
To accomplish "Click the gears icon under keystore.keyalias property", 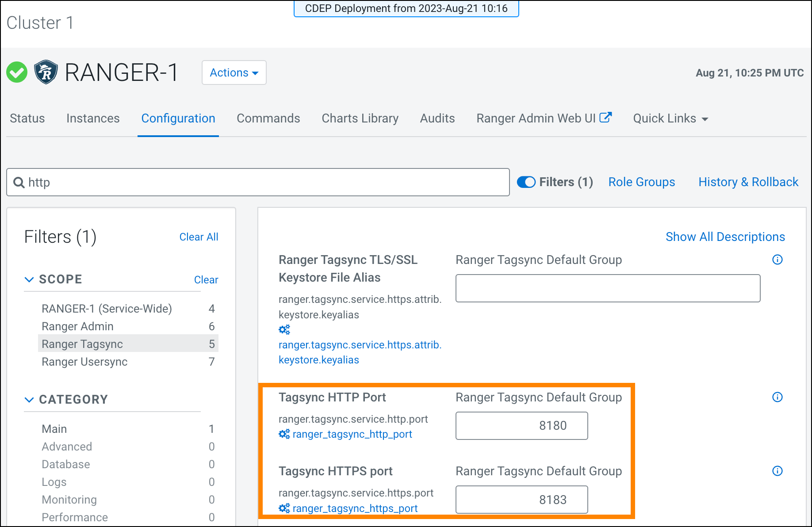I will point(284,329).
